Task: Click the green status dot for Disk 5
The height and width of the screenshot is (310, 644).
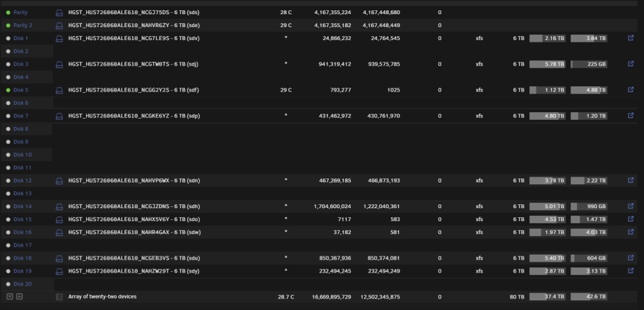Action: [8, 90]
